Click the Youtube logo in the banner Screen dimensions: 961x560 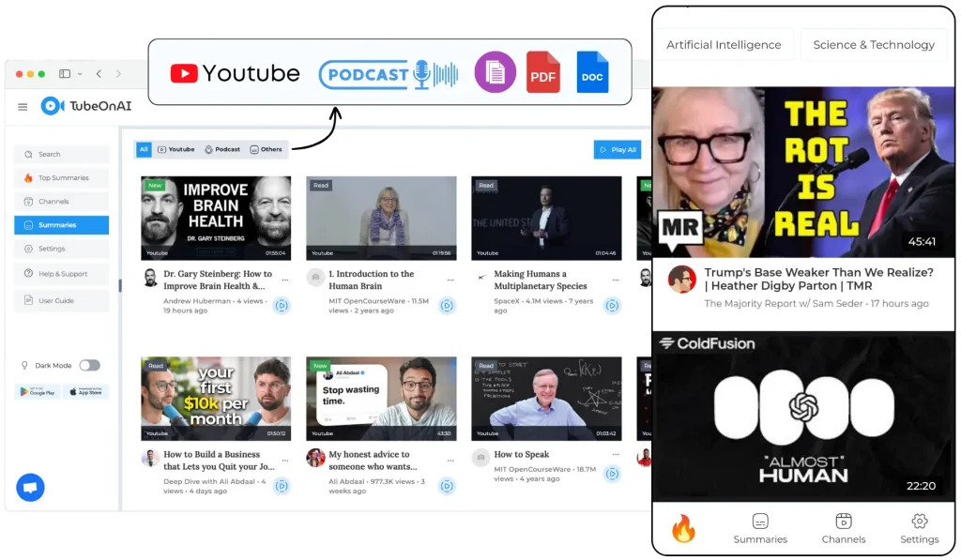click(235, 73)
